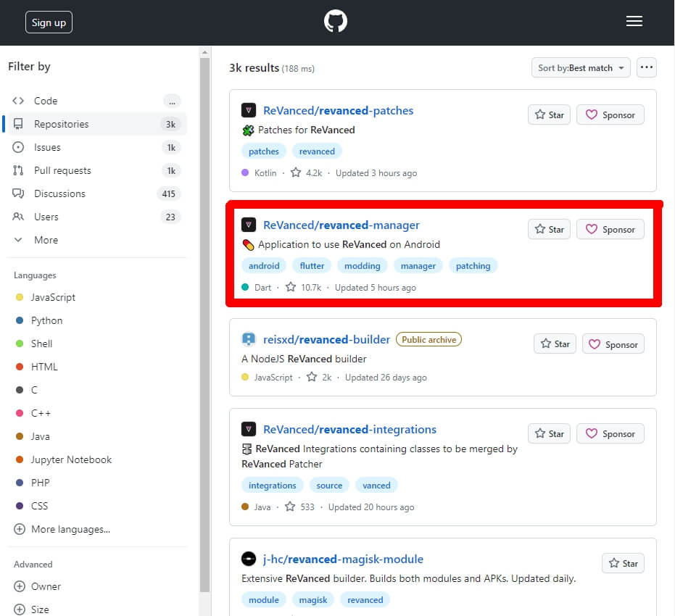Click the patches topic tag
The height and width of the screenshot is (616, 675).
[263, 151]
